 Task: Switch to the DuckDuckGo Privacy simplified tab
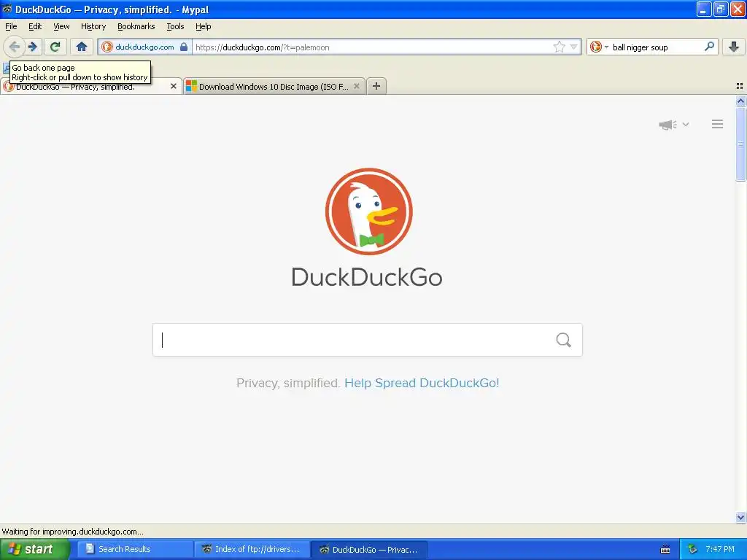(90, 86)
